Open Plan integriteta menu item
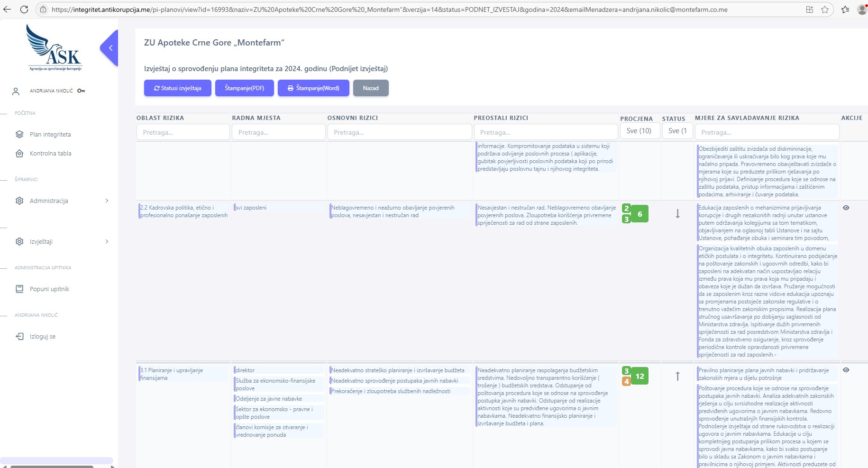 (50, 135)
